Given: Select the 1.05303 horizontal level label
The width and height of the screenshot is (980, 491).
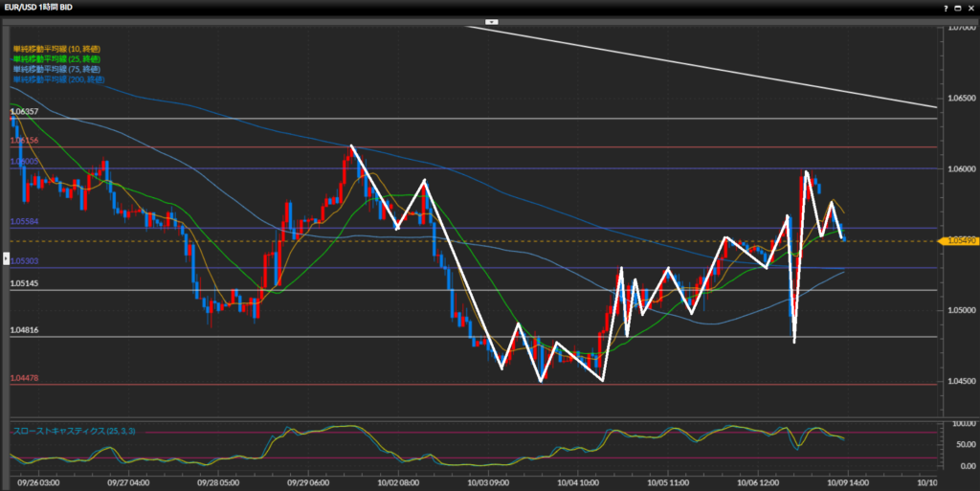Looking at the screenshot, I should pos(25,261).
